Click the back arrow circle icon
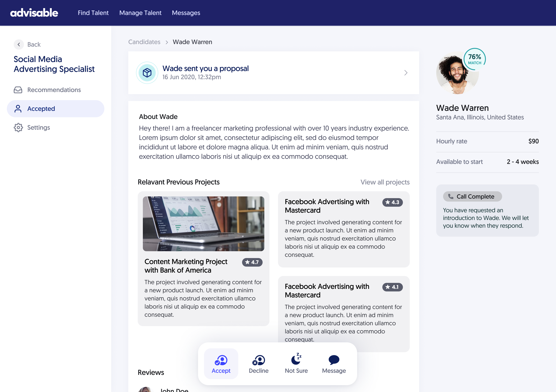Image resolution: width=556 pixels, height=392 pixels. [x=19, y=45]
